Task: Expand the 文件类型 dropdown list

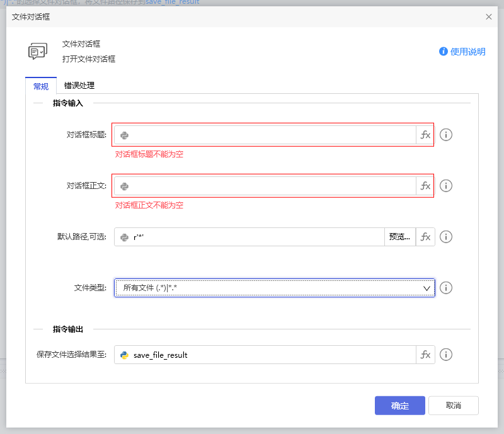Action: tap(427, 288)
